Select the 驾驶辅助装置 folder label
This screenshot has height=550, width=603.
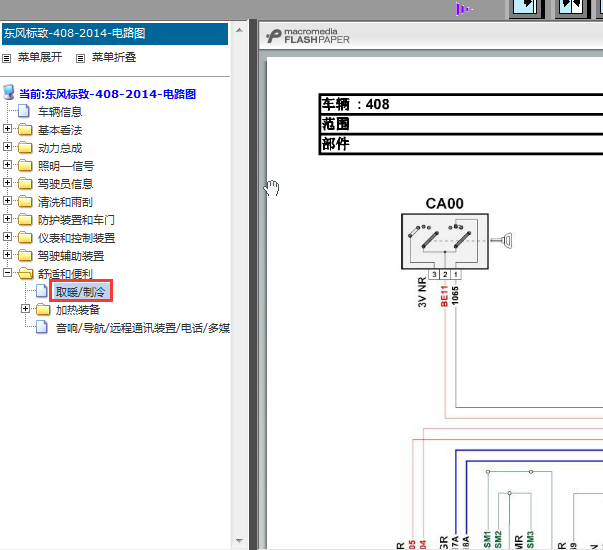pyautogui.click(x=71, y=256)
